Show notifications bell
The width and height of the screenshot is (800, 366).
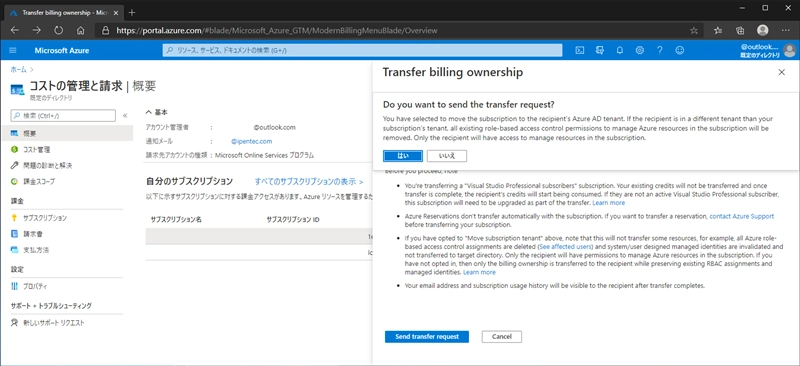click(620, 50)
